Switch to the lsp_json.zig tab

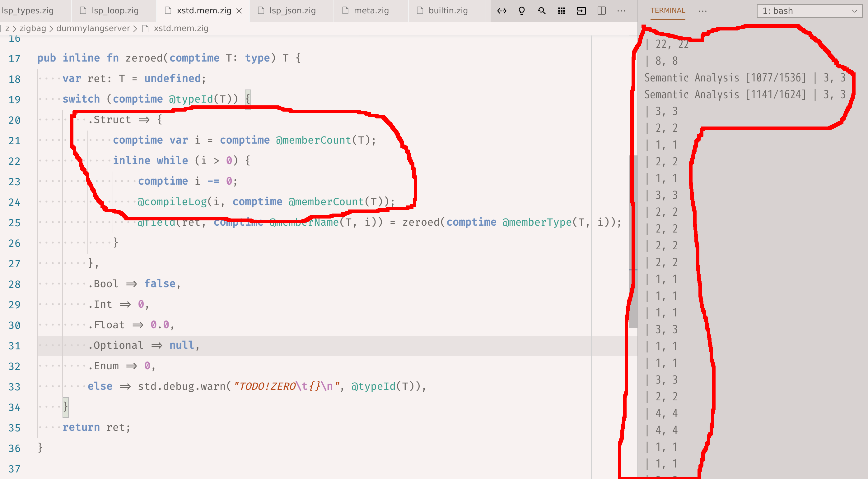pos(292,11)
